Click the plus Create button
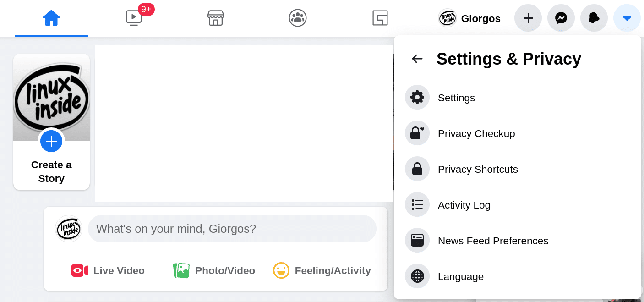Viewport: 644px width, 302px height. [x=528, y=18]
